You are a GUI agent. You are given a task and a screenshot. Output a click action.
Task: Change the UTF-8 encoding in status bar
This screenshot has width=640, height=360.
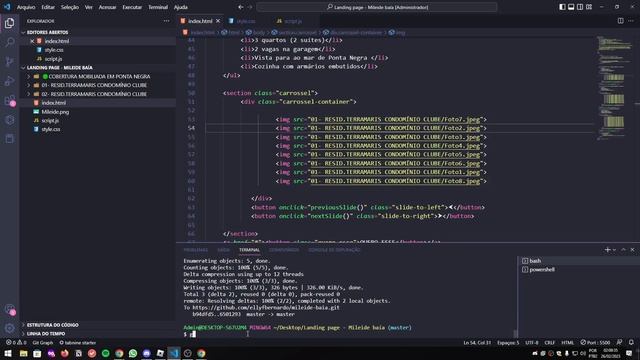pyautogui.click(x=532, y=342)
